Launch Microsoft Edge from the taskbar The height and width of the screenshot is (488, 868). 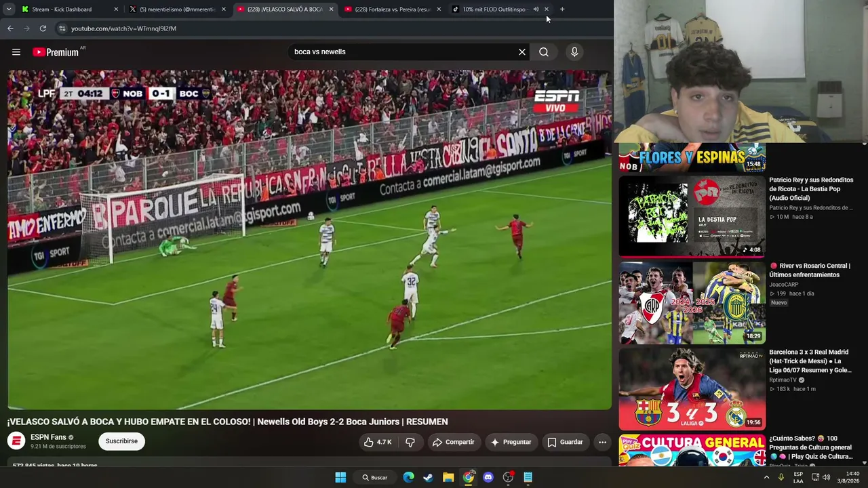point(408,477)
